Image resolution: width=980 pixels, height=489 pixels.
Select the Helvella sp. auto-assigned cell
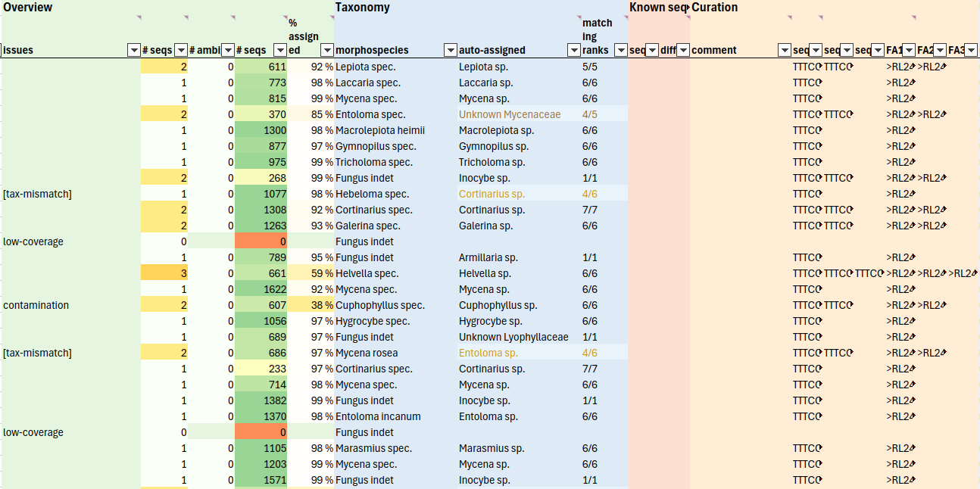coord(520,273)
